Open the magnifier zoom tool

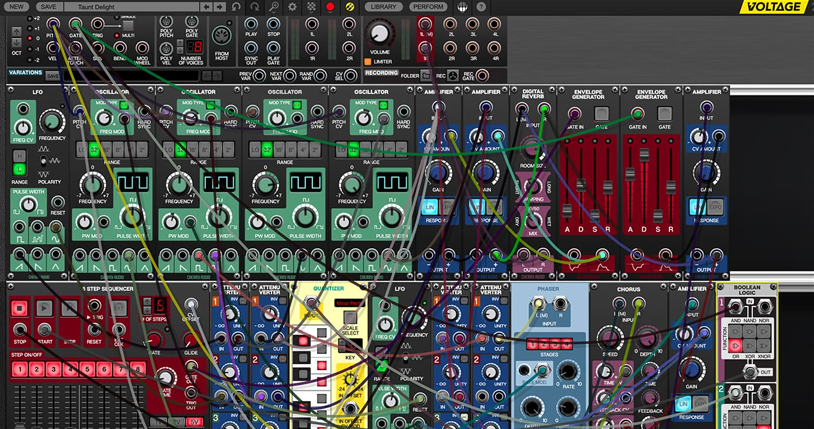[x=274, y=6]
